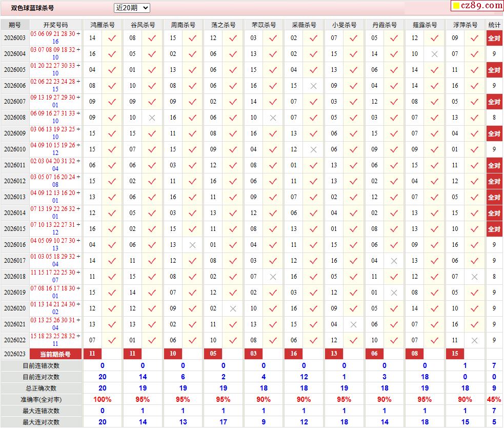
Task: Click the 全对 badge in row 2026015
Action: coord(494,229)
